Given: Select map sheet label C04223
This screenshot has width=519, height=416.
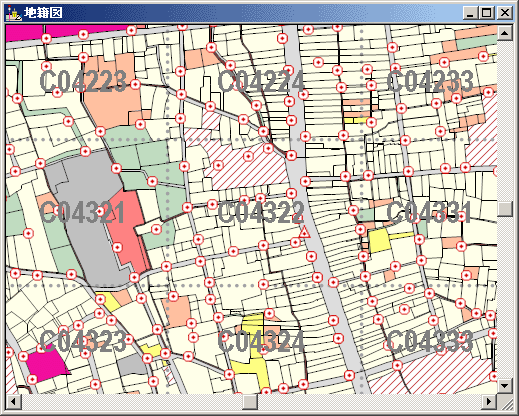Looking at the screenshot, I should tap(83, 81).
